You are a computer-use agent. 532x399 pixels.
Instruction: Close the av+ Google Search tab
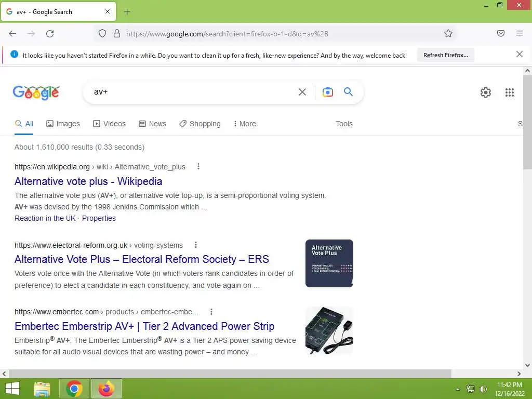coord(108,11)
